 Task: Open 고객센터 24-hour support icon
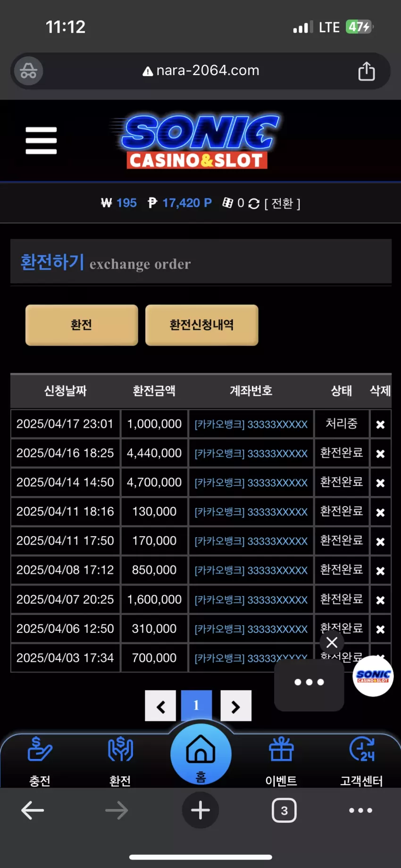pyautogui.click(x=362, y=749)
